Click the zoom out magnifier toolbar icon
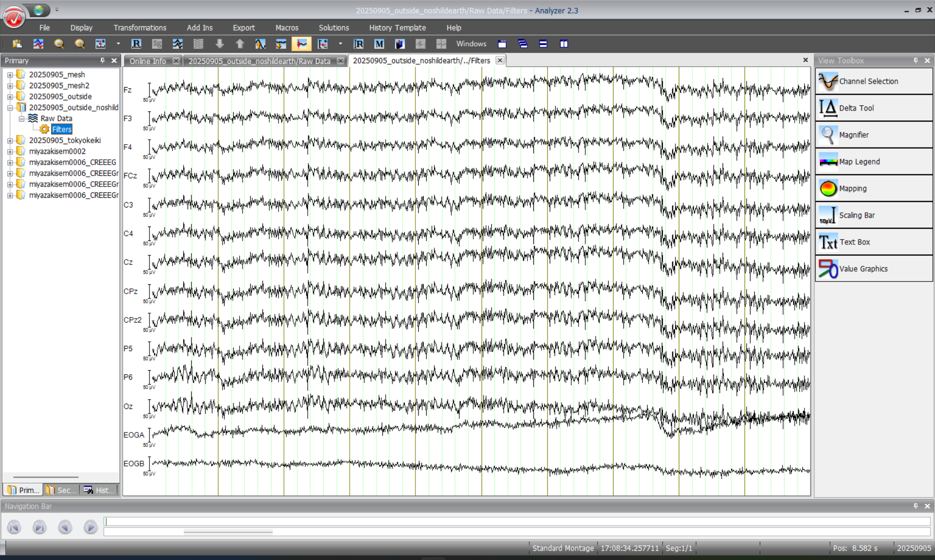The height and width of the screenshot is (560, 935). [x=59, y=44]
